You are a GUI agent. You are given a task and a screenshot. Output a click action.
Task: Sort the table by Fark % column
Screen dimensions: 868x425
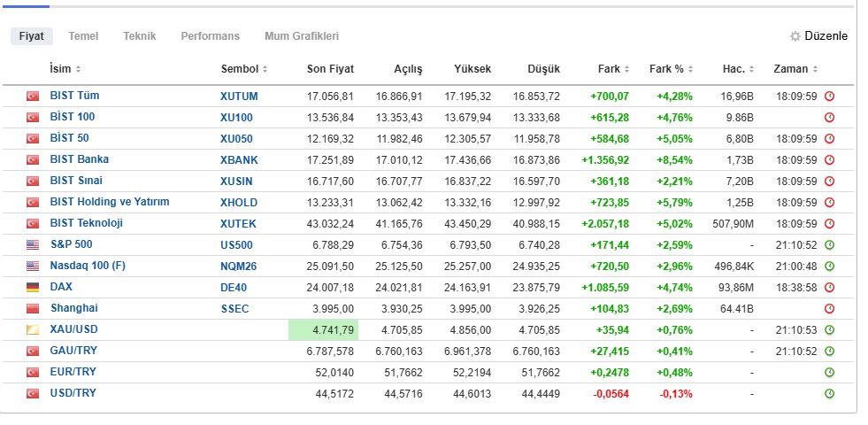click(x=671, y=69)
